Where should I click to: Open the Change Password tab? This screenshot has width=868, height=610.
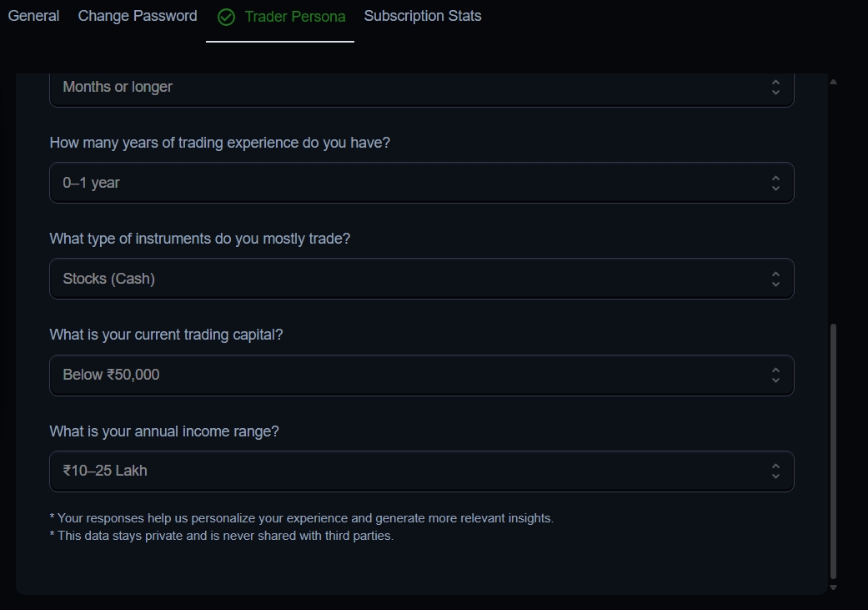click(138, 16)
